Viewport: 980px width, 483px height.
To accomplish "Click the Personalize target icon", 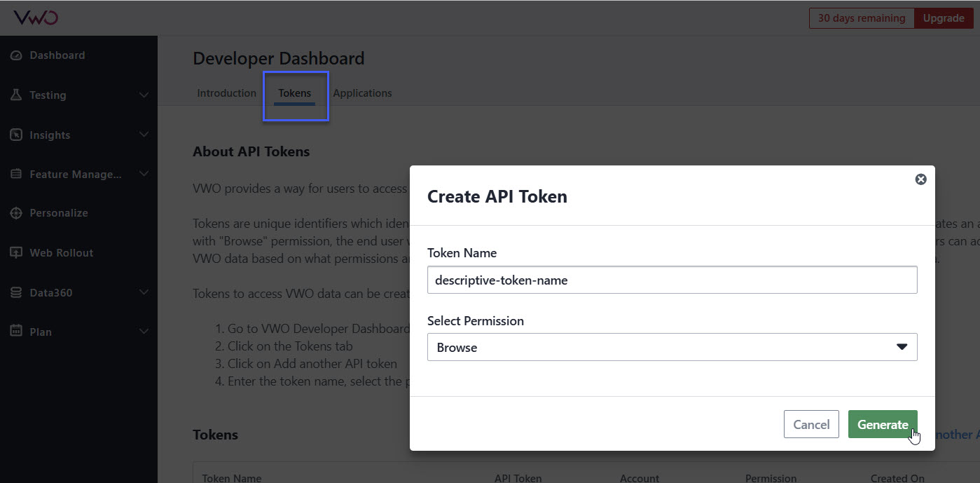I will 16,213.
